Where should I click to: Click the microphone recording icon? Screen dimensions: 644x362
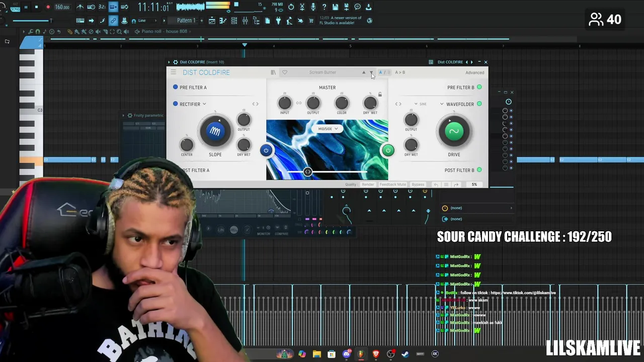(313, 7)
